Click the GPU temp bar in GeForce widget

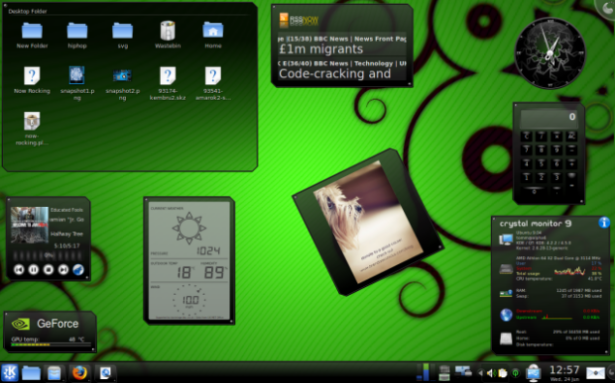[51, 345]
